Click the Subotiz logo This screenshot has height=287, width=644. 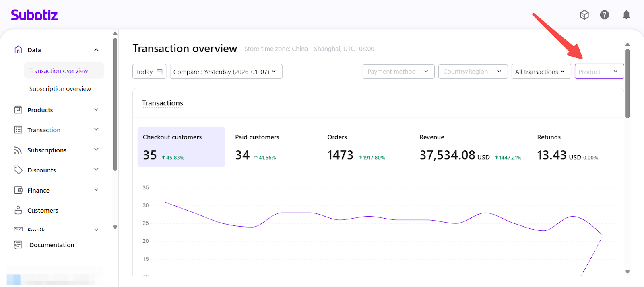point(34,15)
